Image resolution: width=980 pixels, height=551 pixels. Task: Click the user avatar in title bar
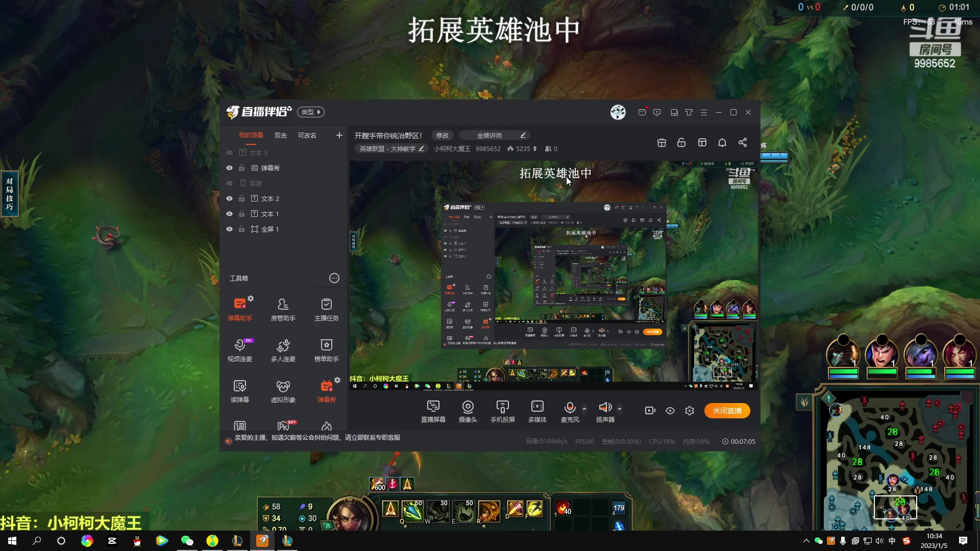618,112
